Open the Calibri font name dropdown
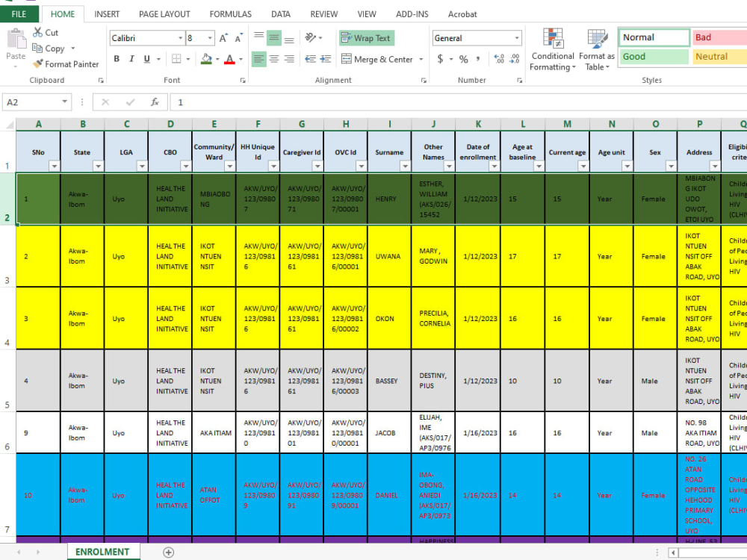Viewport: 747px width, 560px height. click(x=181, y=38)
